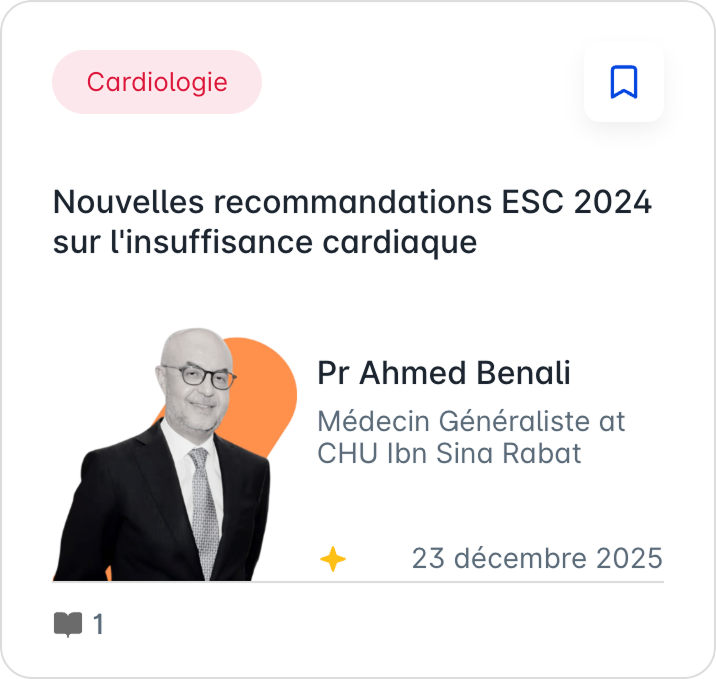The image size is (716, 679).
Task: Click the yellow sparkle star icon
Action: (332, 559)
